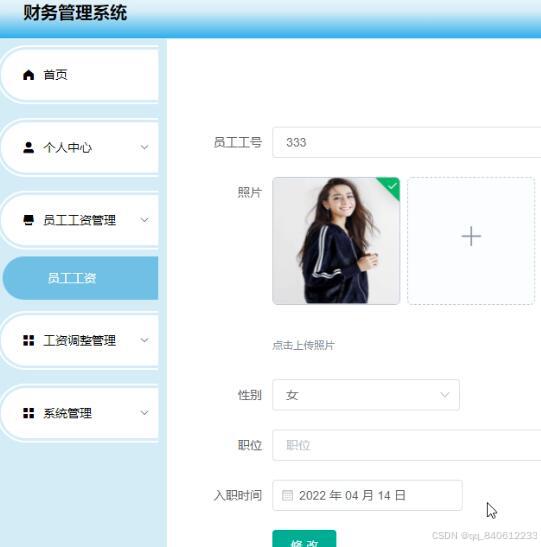Viewport: 541px width, 547px height.
Task: Click the green 修改 button
Action: [304, 539]
